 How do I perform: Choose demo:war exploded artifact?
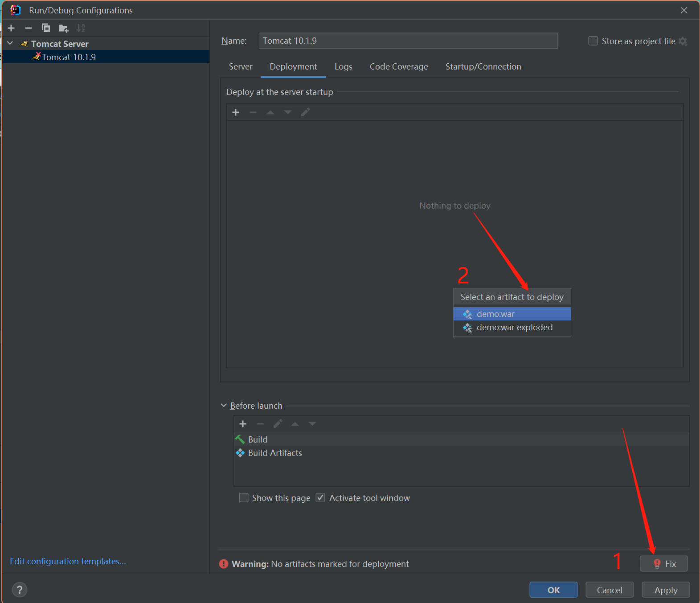pyautogui.click(x=512, y=328)
